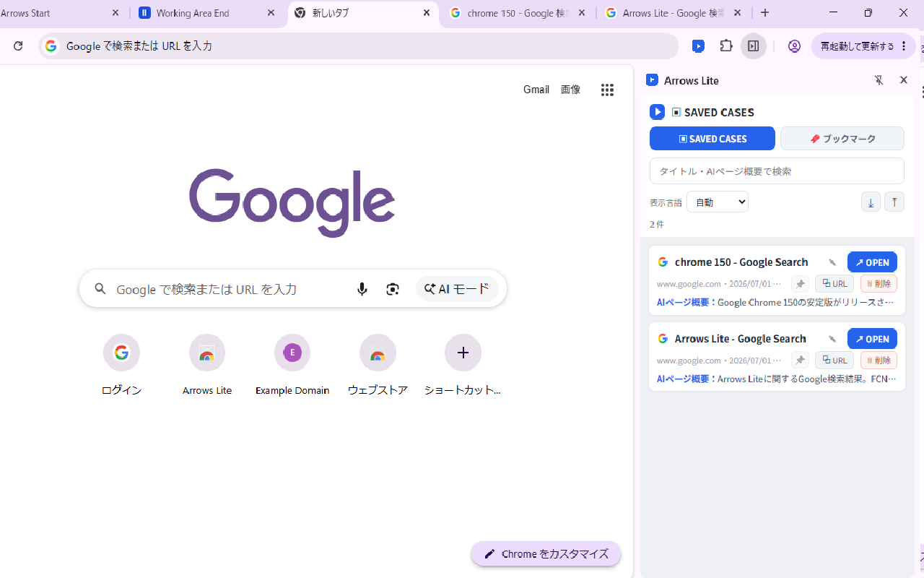Open AI モード search mode
Screen dimensions: 924x578
[457, 289]
